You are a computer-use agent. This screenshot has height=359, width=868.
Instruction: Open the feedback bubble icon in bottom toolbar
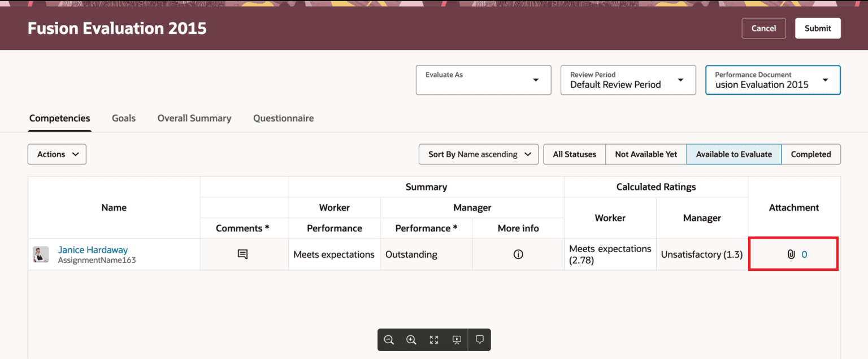[479, 339]
